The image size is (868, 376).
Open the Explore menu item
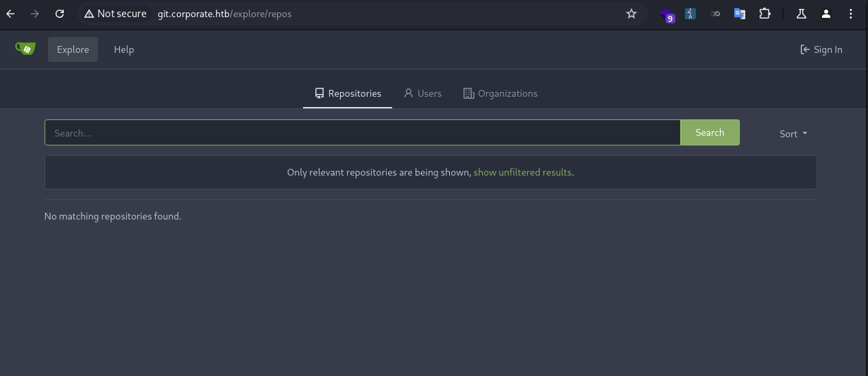[73, 49]
